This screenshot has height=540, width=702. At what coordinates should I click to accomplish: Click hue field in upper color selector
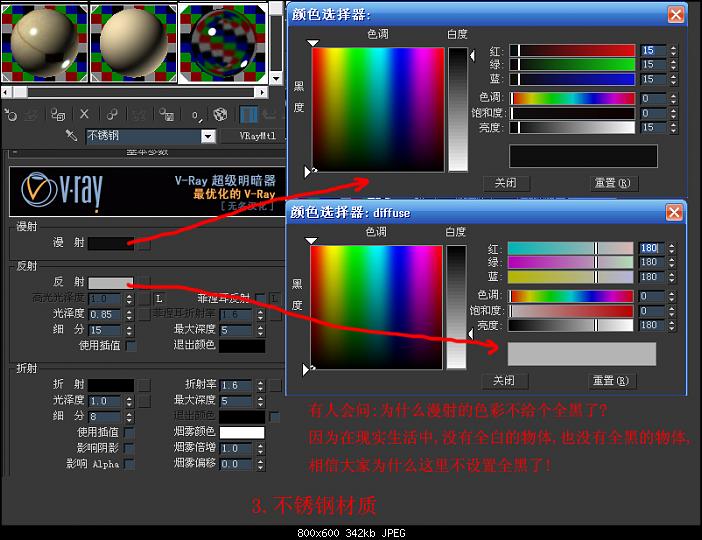pos(378,110)
